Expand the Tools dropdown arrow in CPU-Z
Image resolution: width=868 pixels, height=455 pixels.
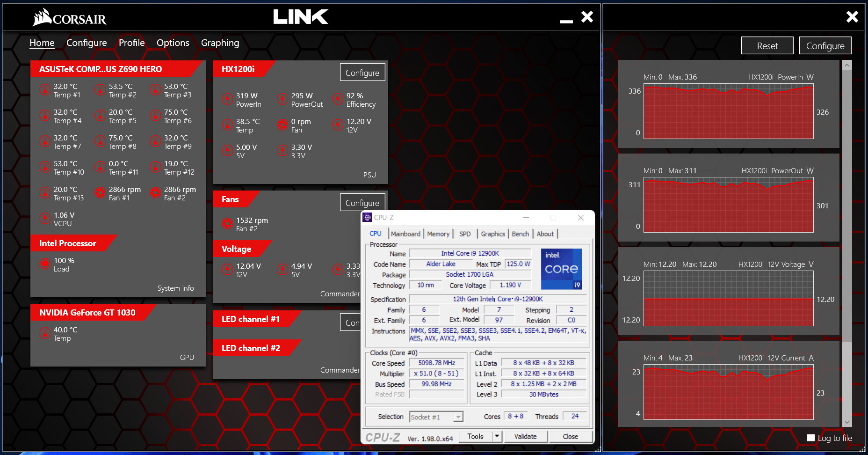(497, 436)
